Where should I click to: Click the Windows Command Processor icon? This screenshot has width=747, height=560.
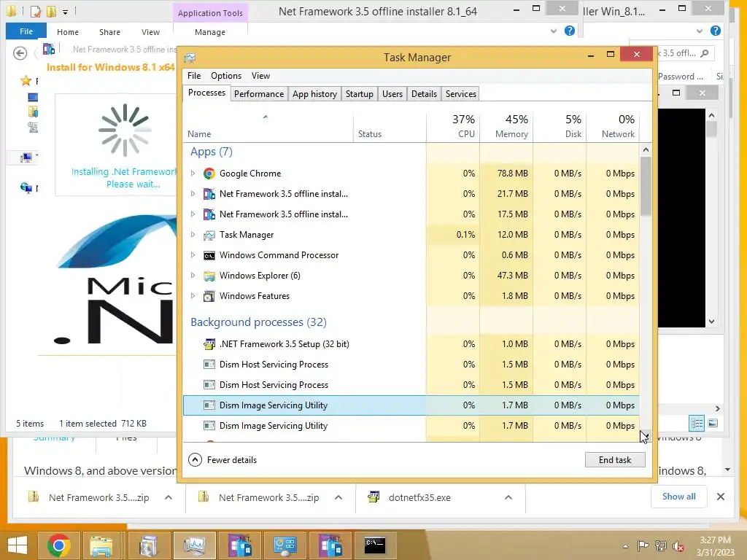(x=209, y=255)
